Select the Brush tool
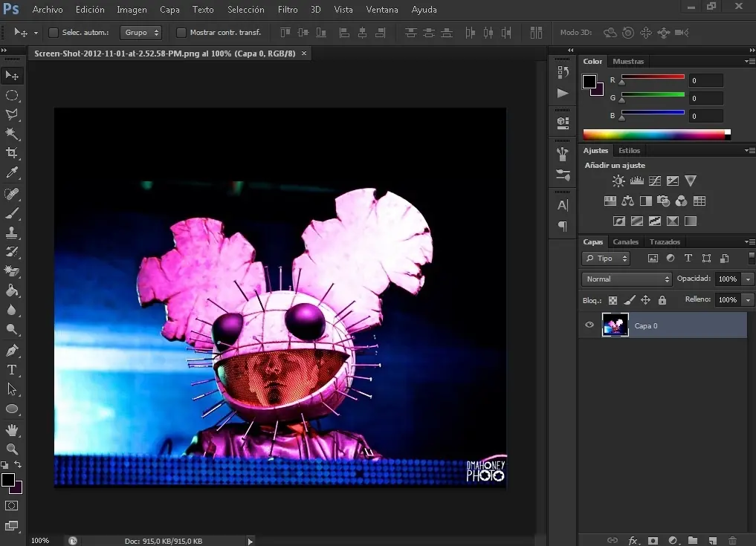Viewport: 756px width, 546px height. pyautogui.click(x=12, y=213)
